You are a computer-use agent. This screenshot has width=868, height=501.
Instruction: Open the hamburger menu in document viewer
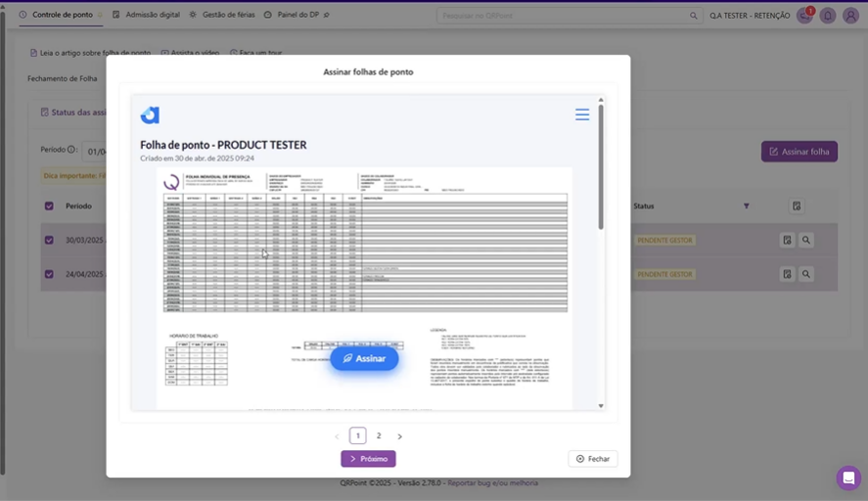(581, 114)
